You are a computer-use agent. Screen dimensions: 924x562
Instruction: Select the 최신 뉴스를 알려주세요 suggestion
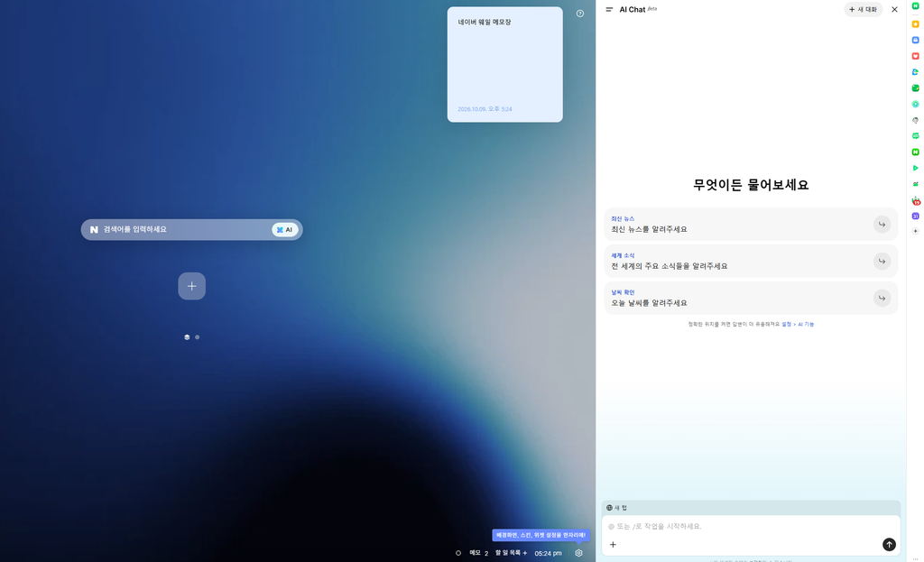tap(750, 225)
